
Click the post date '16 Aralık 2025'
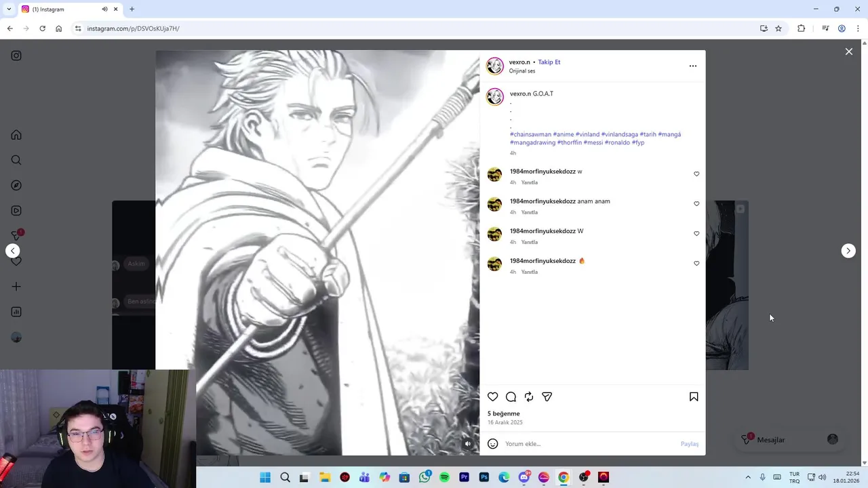click(505, 422)
